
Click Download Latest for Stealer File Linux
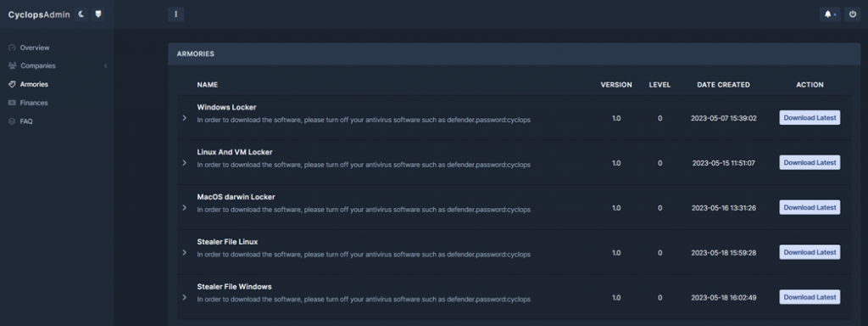[x=810, y=252]
